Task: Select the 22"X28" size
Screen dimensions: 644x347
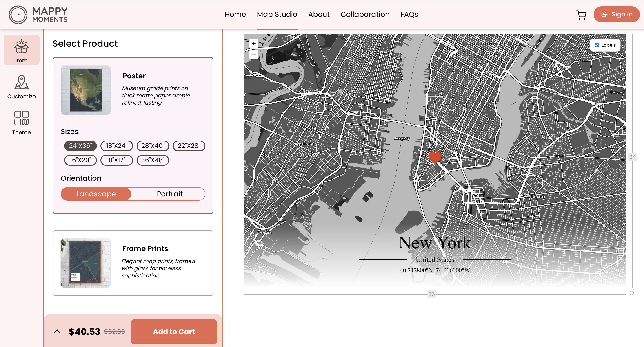Action: coord(189,146)
